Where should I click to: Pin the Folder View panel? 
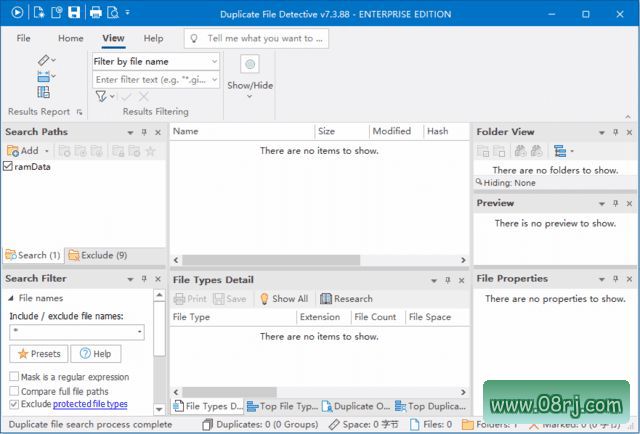point(616,132)
